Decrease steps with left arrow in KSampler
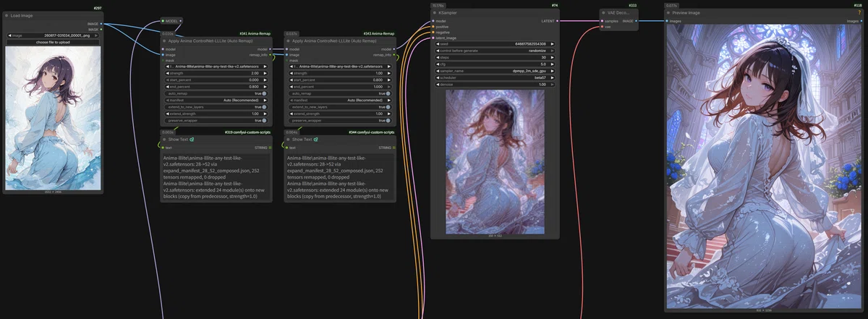 pos(438,57)
